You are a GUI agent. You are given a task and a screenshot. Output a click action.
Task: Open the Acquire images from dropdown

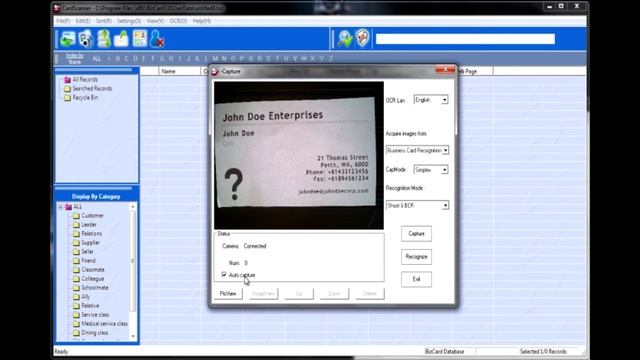point(418,150)
